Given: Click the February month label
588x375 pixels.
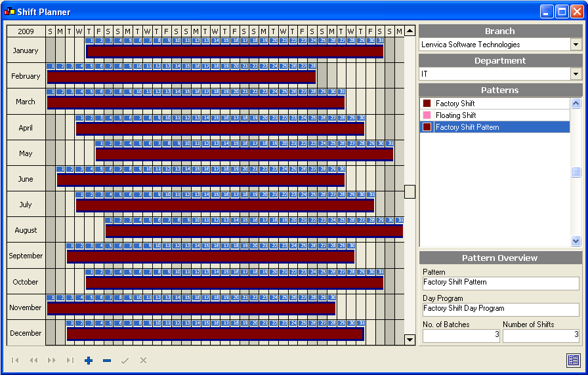Looking at the screenshot, I should tap(26, 76).
